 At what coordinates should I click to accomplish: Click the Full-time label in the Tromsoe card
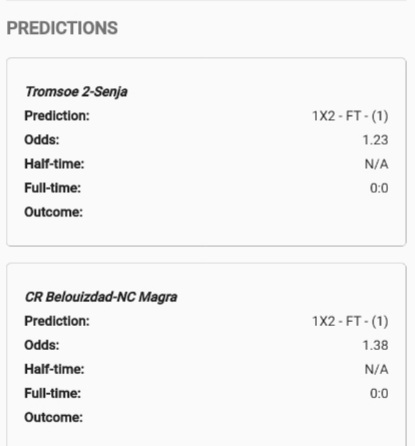(53, 188)
